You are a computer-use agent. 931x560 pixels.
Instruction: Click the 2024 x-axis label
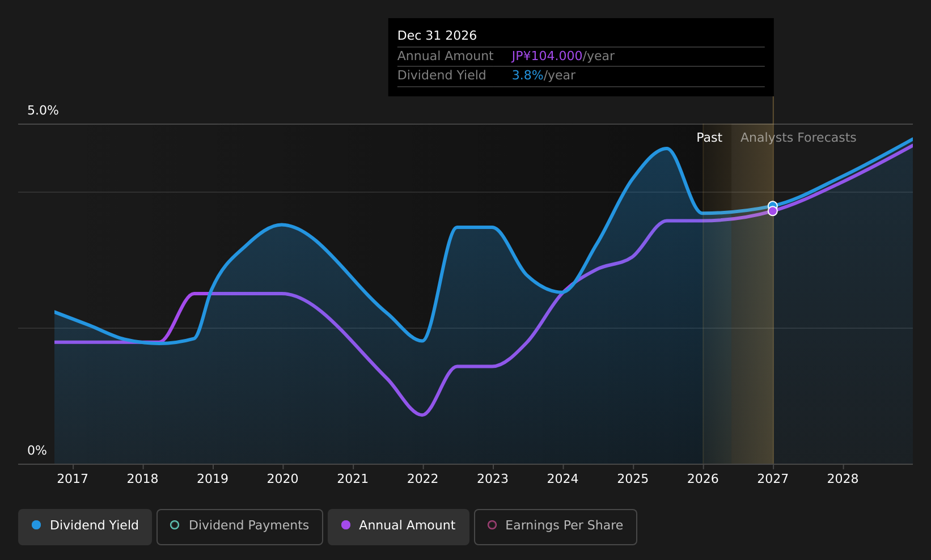[x=563, y=479]
